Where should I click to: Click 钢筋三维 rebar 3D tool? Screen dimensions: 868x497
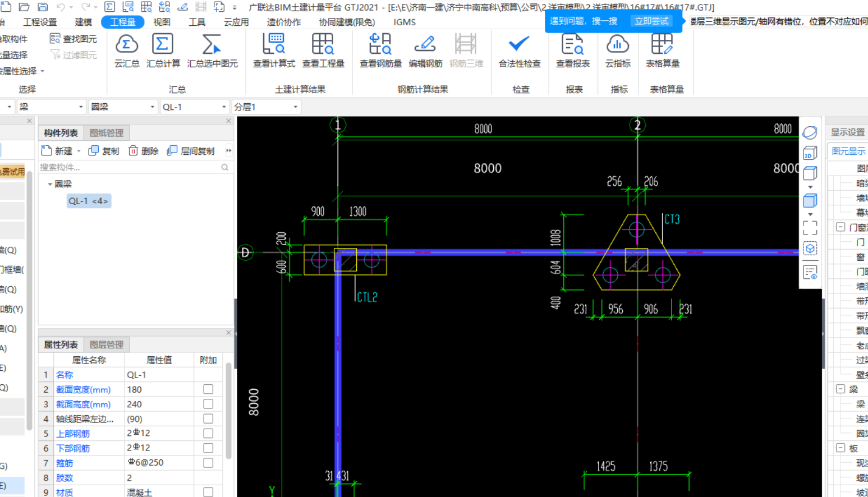[x=466, y=51]
